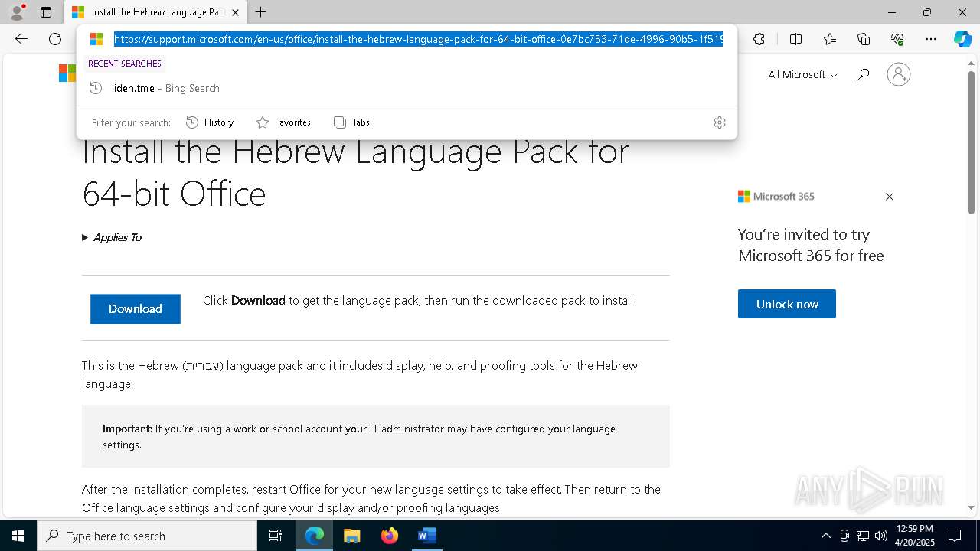
Task: Click the Type here to search box
Action: tap(147, 536)
